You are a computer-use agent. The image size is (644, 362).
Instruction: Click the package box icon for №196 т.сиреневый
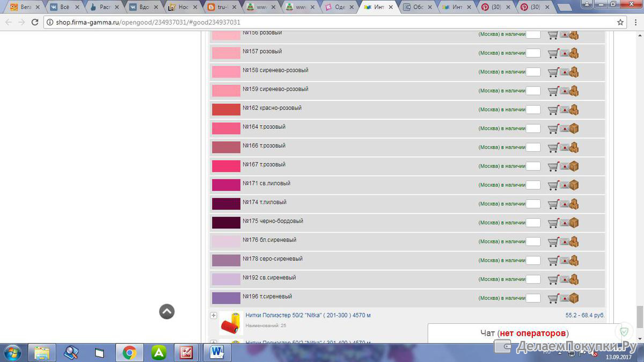click(x=574, y=298)
